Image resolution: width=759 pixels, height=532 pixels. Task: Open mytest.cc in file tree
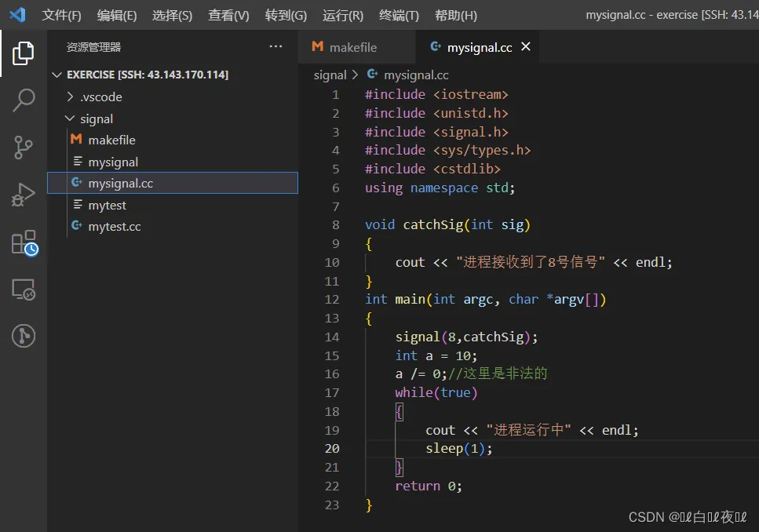pos(114,227)
